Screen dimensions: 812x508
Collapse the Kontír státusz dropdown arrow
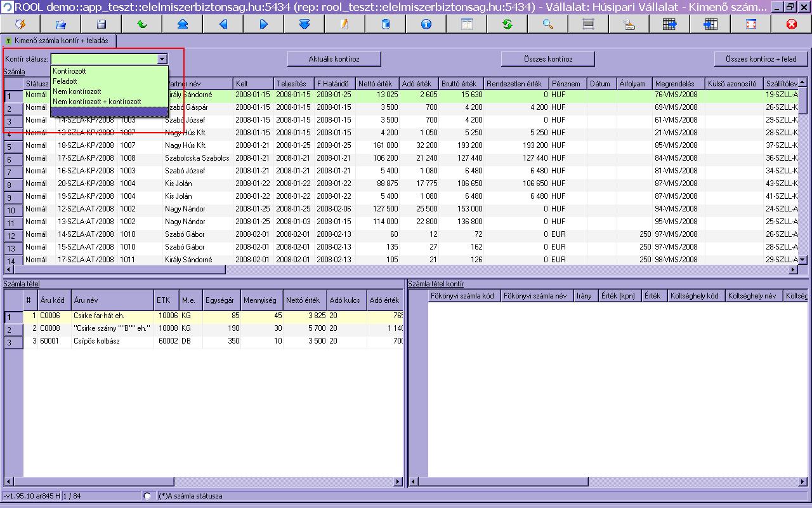click(x=162, y=59)
